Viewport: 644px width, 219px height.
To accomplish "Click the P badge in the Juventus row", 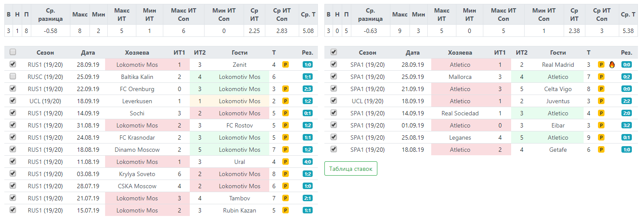I will (601, 101).
